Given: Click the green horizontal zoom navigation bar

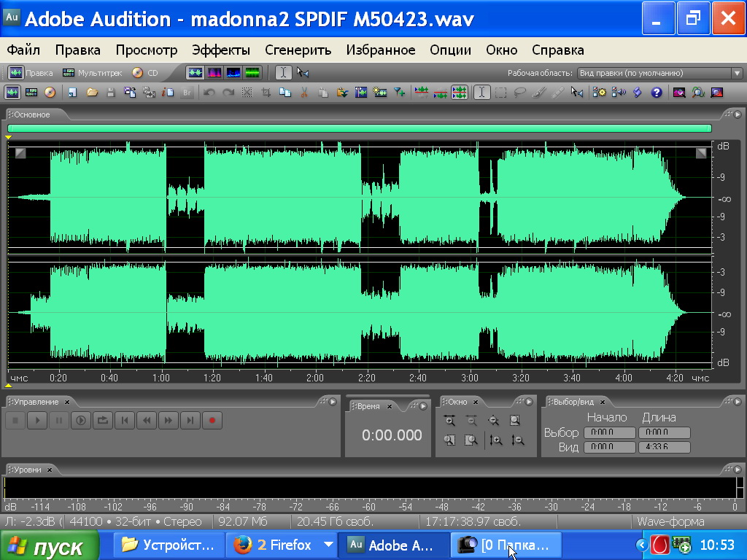Looking at the screenshot, I should coord(360,128).
